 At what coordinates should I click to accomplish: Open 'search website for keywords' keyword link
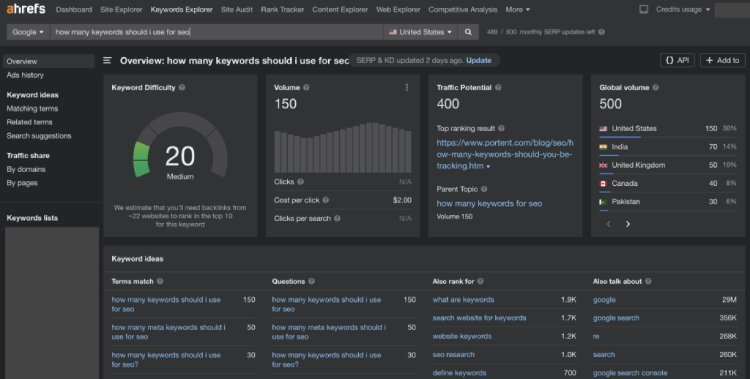(479, 318)
